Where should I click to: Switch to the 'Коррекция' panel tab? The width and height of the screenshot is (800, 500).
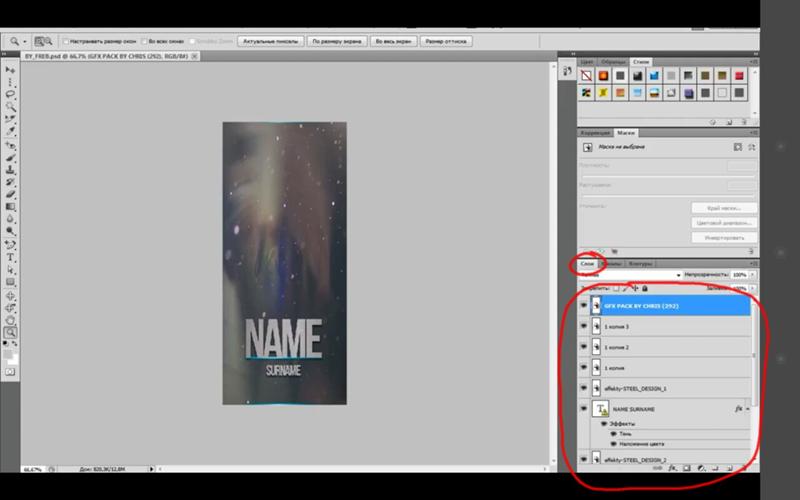(595, 133)
